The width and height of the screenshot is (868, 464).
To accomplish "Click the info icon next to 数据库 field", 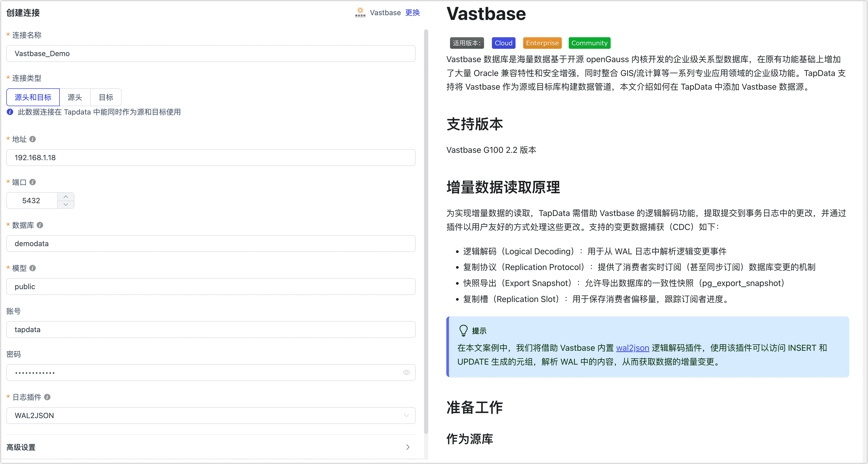I will coord(40,225).
